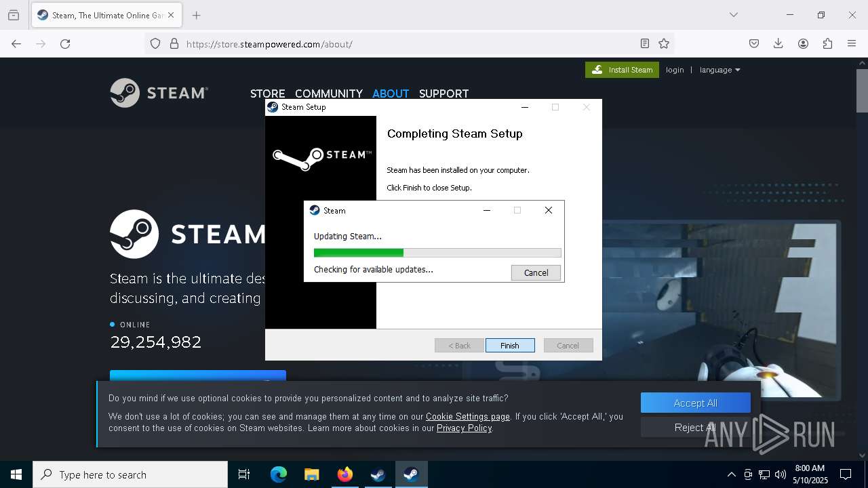Open the Firefox account icon
Screen dimensions: 868x488
point(803,43)
